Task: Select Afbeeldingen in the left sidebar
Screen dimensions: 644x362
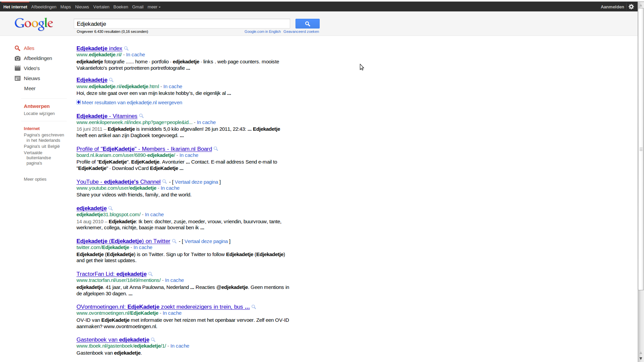Action: pyautogui.click(x=38, y=58)
